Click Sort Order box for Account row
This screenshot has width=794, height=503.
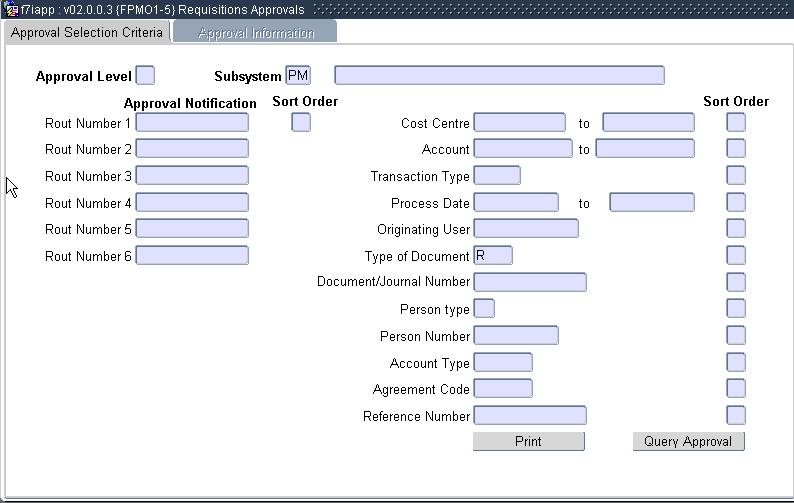(736, 149)
